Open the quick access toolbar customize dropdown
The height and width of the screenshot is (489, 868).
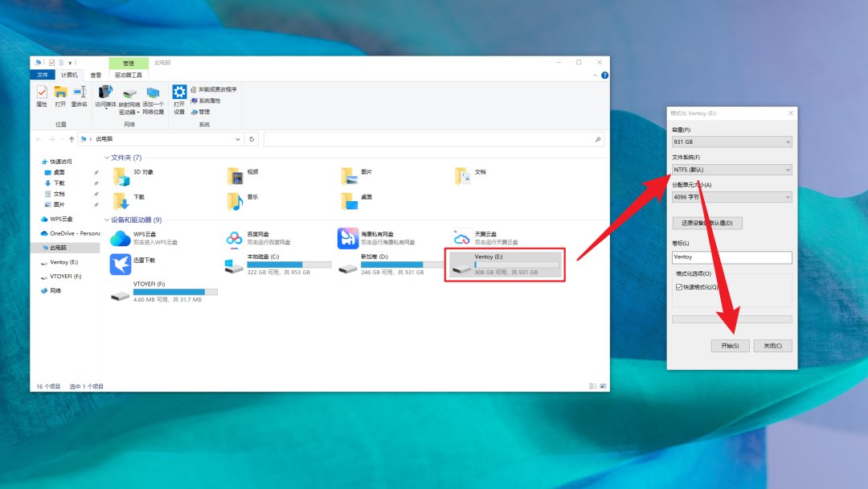70,63
